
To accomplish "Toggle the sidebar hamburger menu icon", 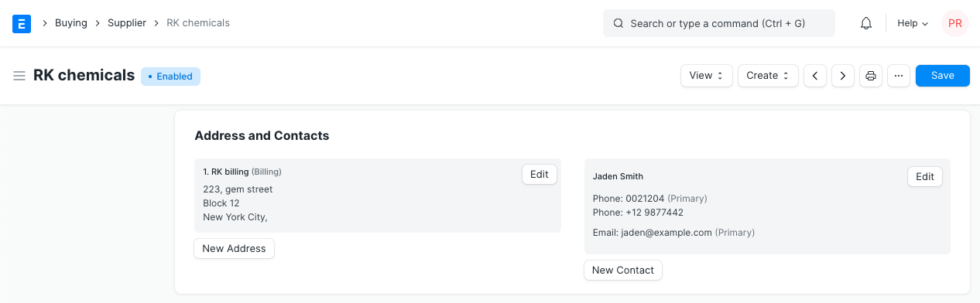I will point(19,76).
